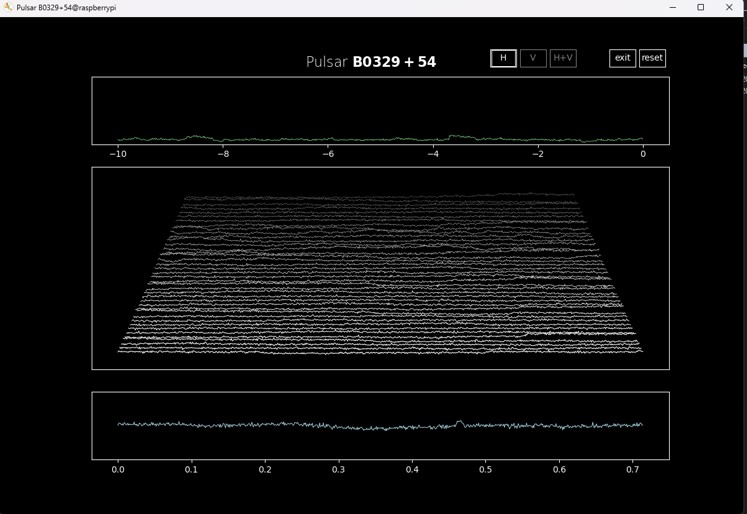Click inside the stacked waterfall plot

pyautogui.click(x=380, y=270)
